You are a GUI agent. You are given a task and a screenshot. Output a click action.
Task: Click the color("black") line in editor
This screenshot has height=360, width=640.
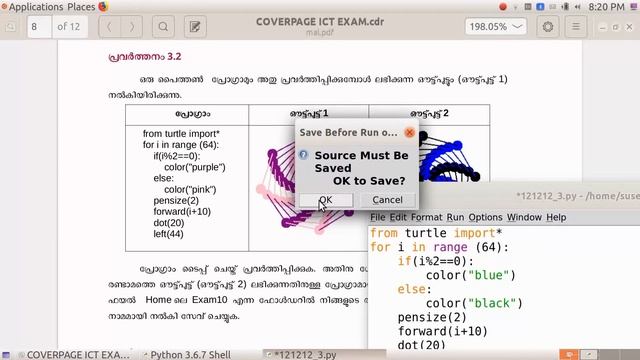474,303
